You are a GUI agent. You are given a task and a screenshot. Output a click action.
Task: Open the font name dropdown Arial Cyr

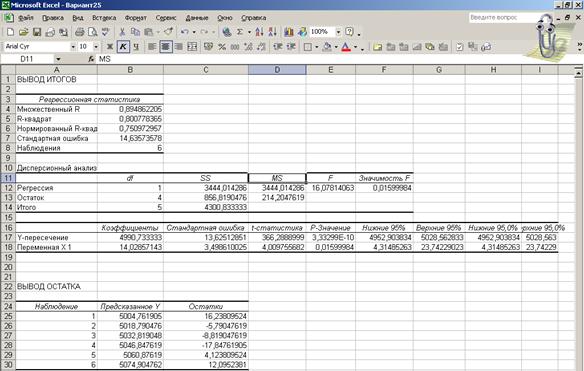73,47
